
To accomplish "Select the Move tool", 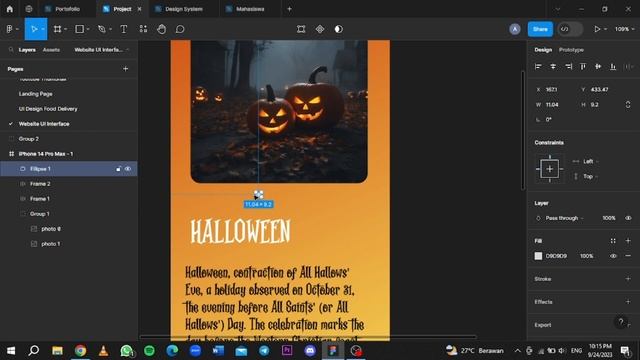I will 34,29.
